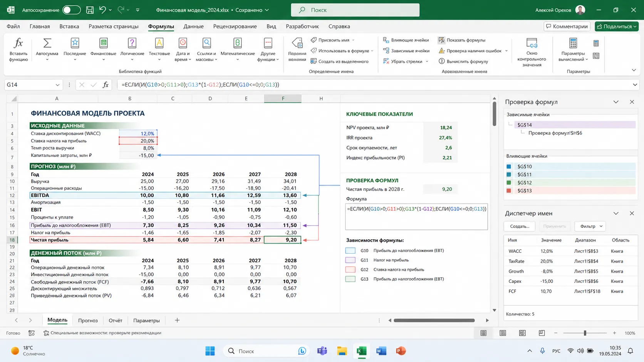Open Убрать стрелки dropdown arrow

click(427, 62)
